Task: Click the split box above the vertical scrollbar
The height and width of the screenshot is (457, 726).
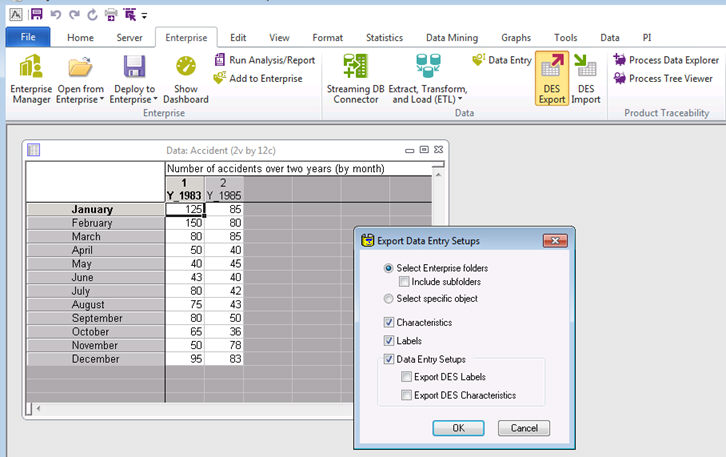Action: [x=438, y=164]
